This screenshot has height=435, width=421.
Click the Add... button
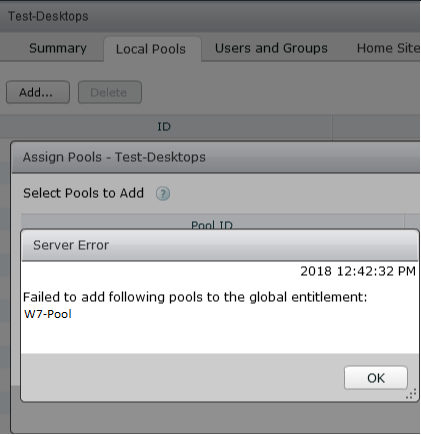[38, 92]
